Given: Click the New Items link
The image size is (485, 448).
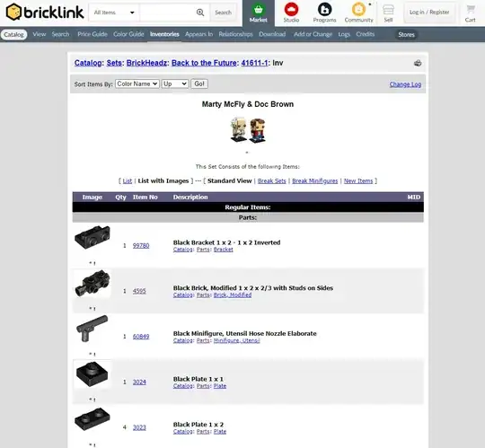Looking at the screenshot, I should [358, 180].
